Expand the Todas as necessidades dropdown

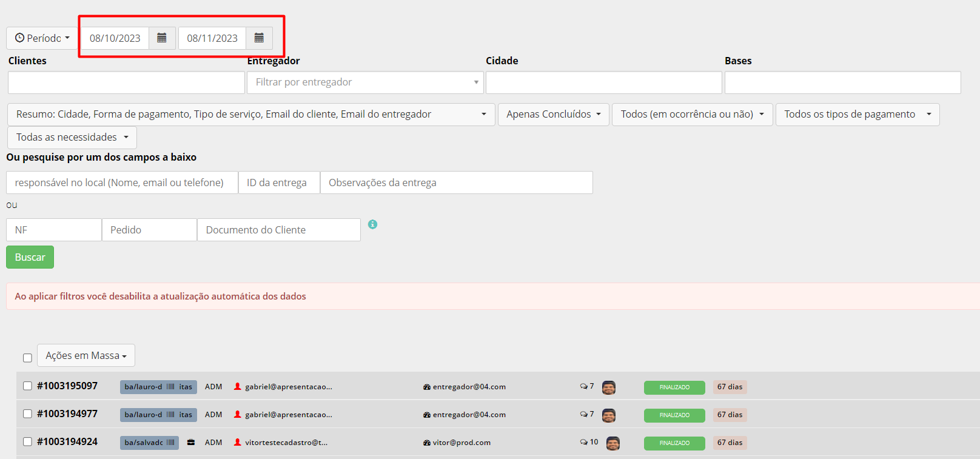[72, 138]
